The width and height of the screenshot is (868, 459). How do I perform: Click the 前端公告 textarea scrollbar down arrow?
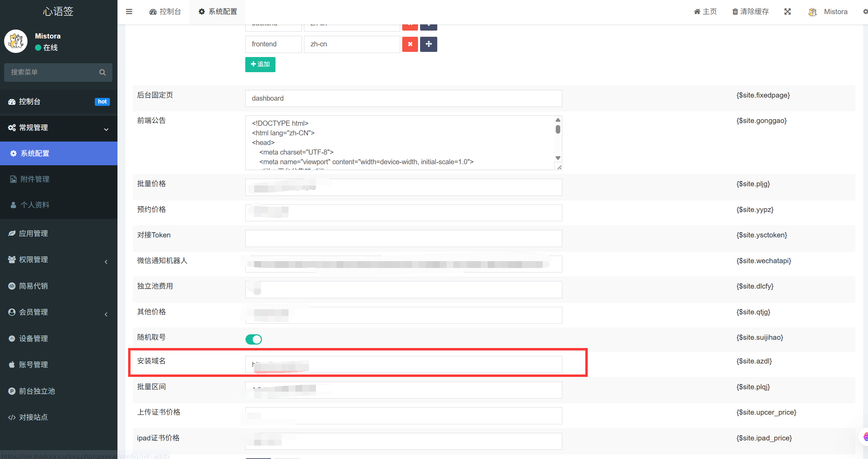pyautogui.click(x=558, y=158)
